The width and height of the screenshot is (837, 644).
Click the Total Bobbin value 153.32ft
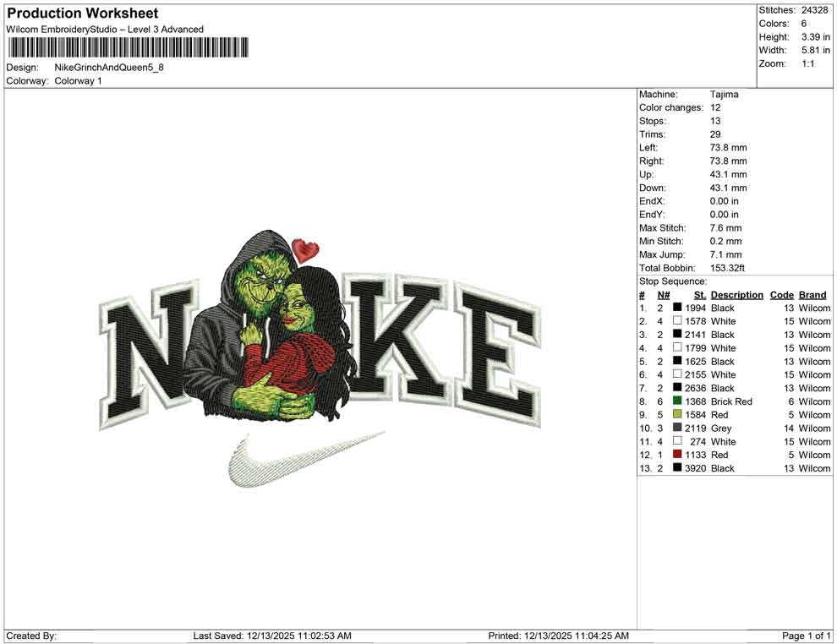pyautogui.click(x=729, y=268)
